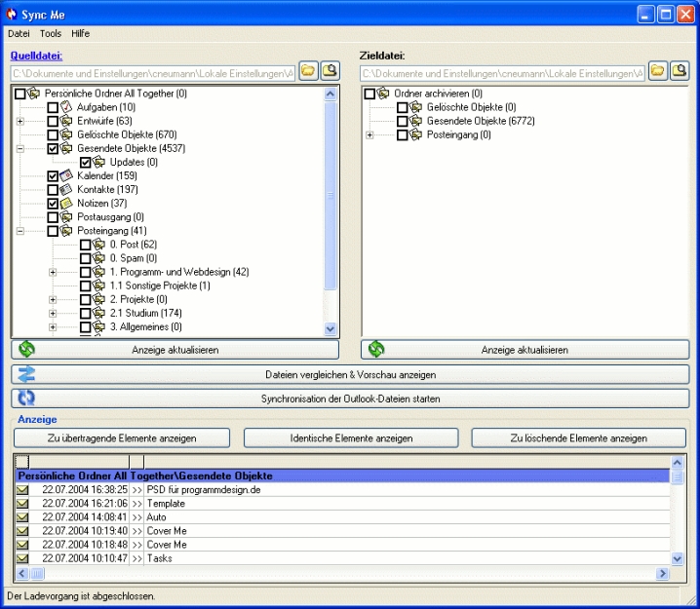Image resolution: width=700 pixels, height=609 pixels.
Task: Click the Notizen folder icon in source tree
Action: [x=66, y=203]
